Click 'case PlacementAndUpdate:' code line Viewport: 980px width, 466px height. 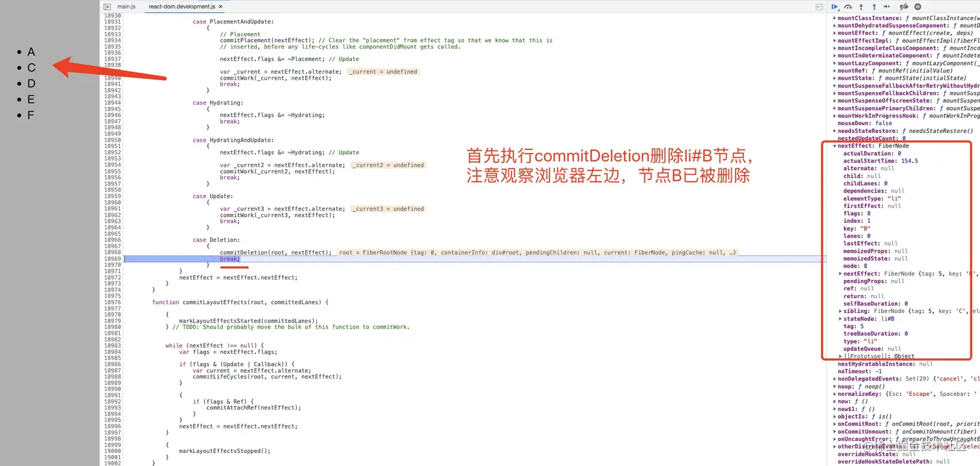pos(233,22)
